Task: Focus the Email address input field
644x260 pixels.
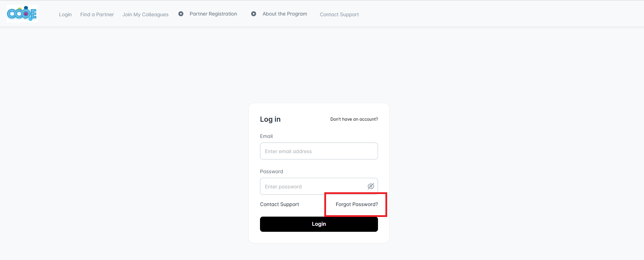Action: [x=319, y=151]
